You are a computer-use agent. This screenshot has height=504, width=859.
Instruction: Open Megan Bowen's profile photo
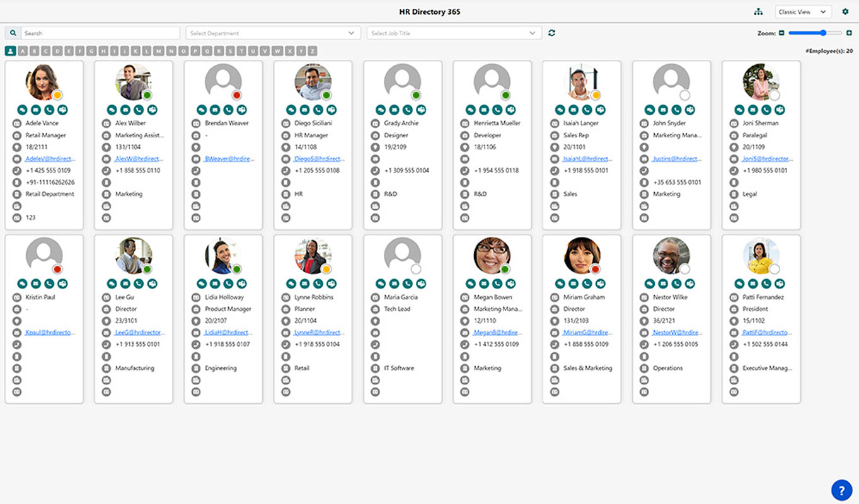[x=492, y=256]
